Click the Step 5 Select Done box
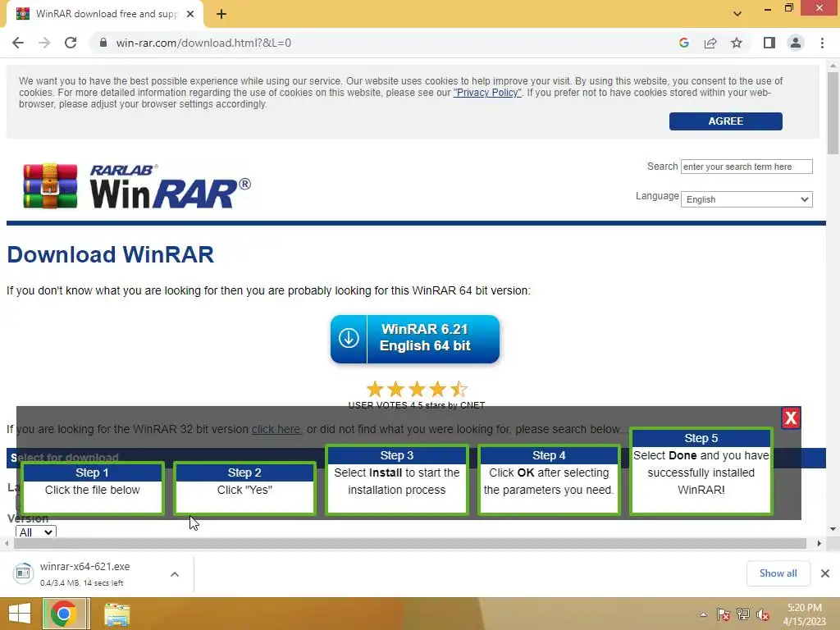This screenshot has height=630, width=840. pyautogui.click(x=701, y=471)
